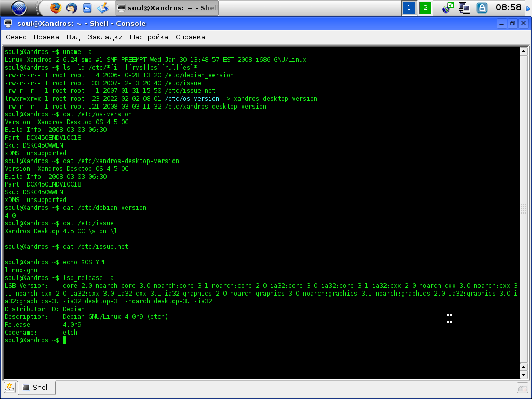Close the Console window

pos(524,23)
